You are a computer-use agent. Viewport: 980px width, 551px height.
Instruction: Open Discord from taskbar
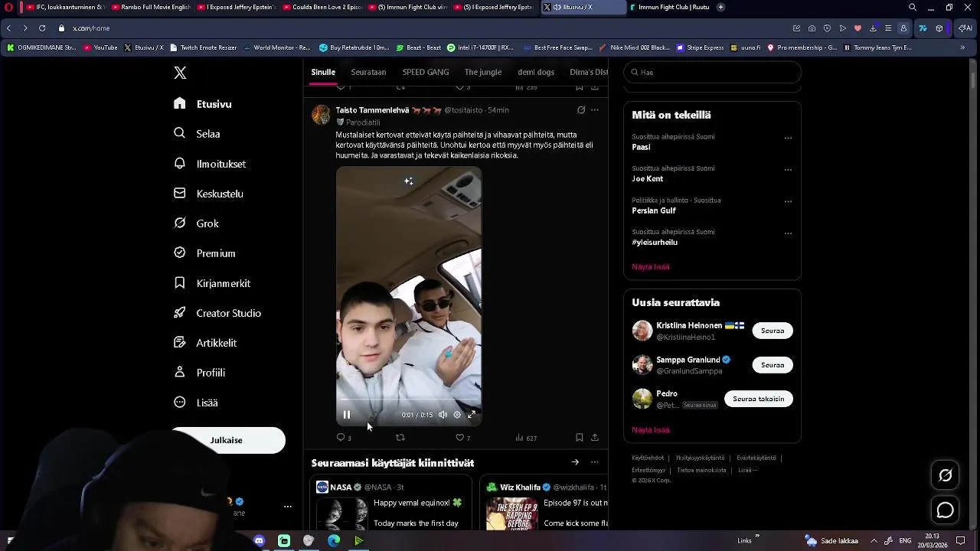coord(259,541)
